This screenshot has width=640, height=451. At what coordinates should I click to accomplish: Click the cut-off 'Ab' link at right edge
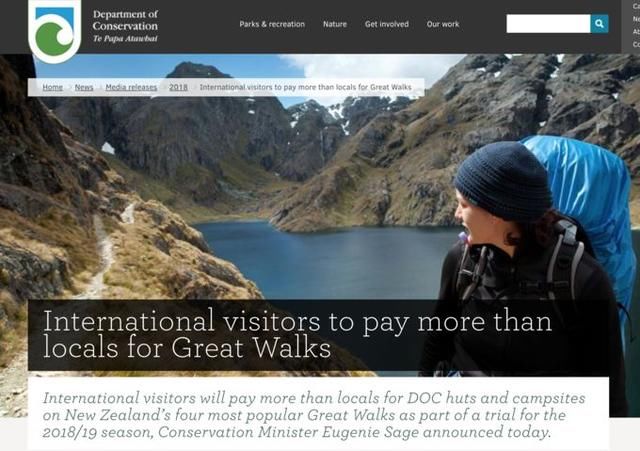(636, 32)
